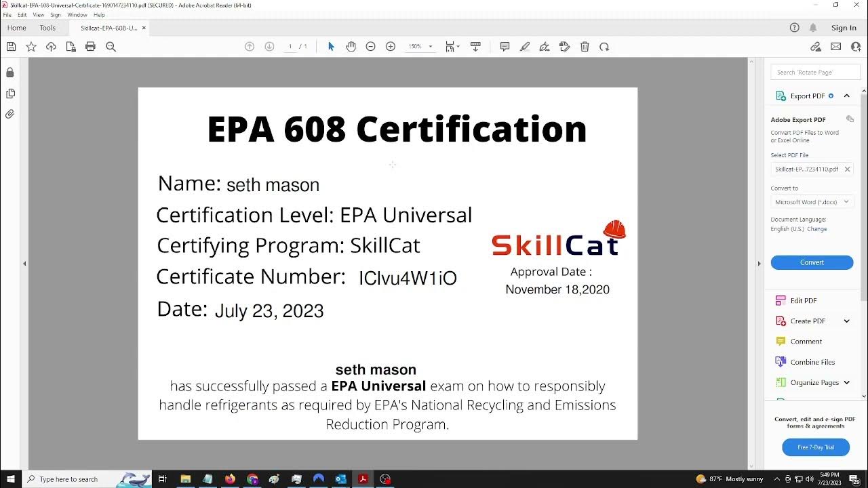868x488 pixels.
Task: Collapse the Export PDF section chevron
Action: [x=847, y=96]
